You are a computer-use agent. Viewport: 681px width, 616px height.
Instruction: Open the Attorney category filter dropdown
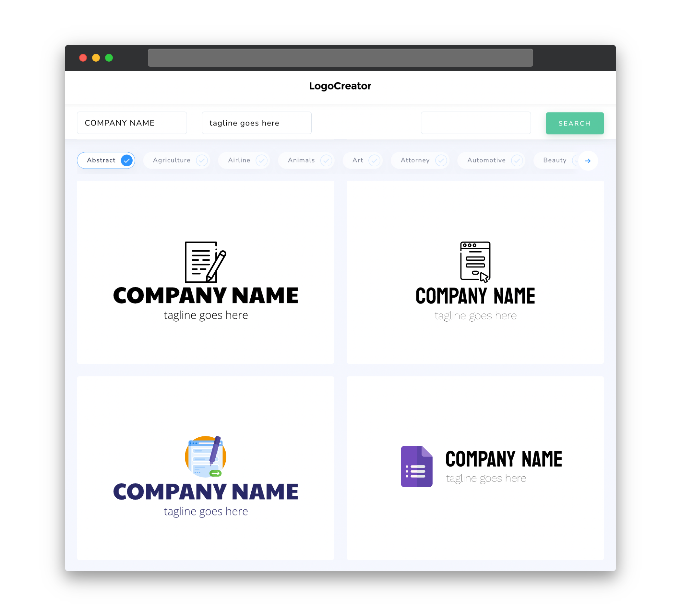coord(421,160)
